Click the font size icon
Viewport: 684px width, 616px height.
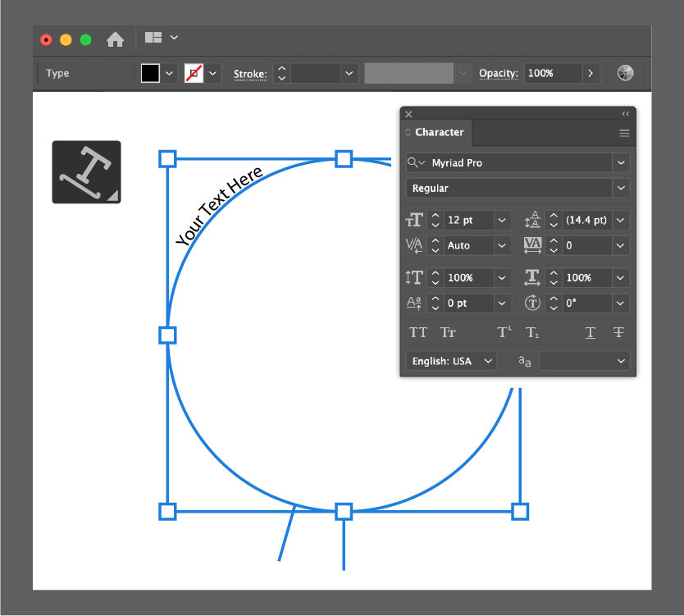pos(414,220)
